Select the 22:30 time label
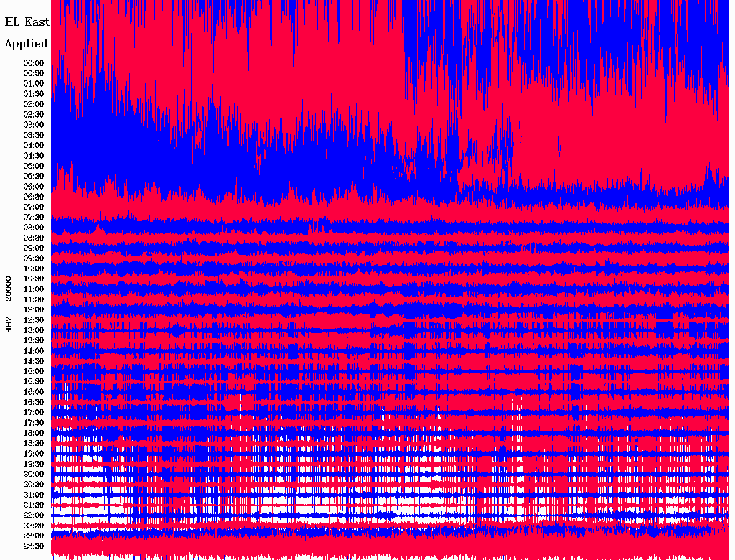The image size is (735, 560). pyautogui.click(x=34, y=526)
